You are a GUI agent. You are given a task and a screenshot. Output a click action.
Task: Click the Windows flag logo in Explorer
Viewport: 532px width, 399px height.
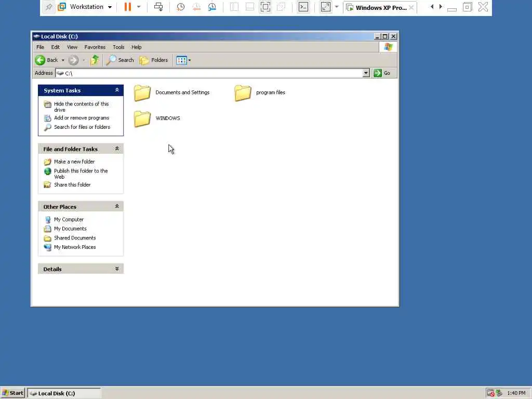click(388, 47)
